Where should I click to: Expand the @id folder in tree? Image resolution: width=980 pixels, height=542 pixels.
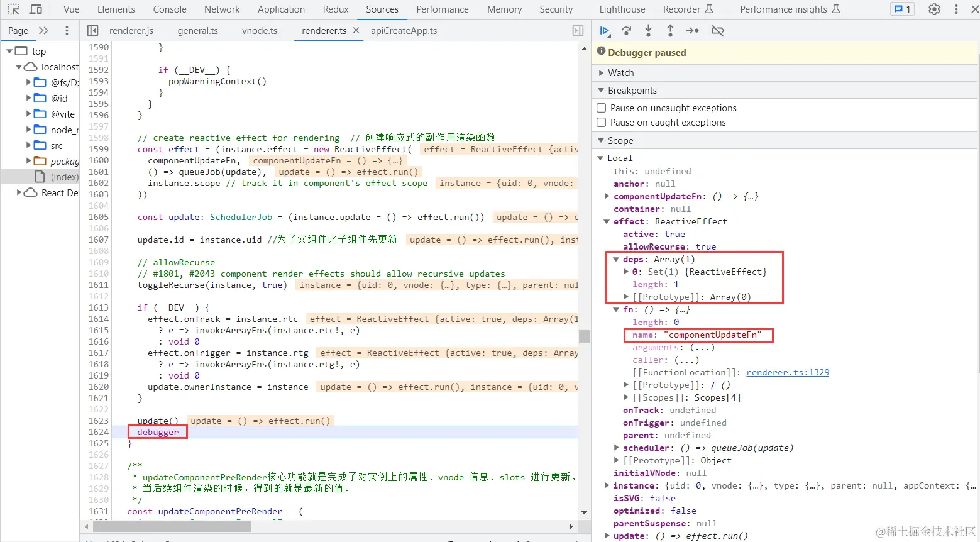(28, 98)
